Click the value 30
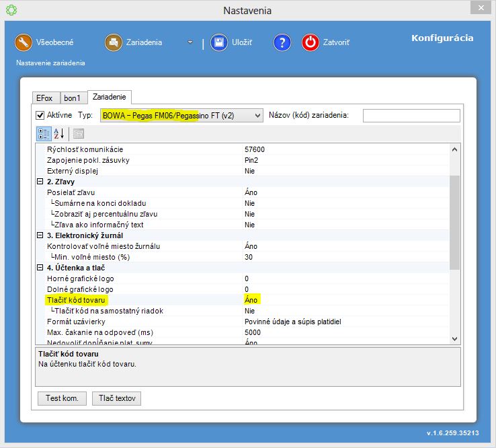496x448 pixels. coord(249,257)
